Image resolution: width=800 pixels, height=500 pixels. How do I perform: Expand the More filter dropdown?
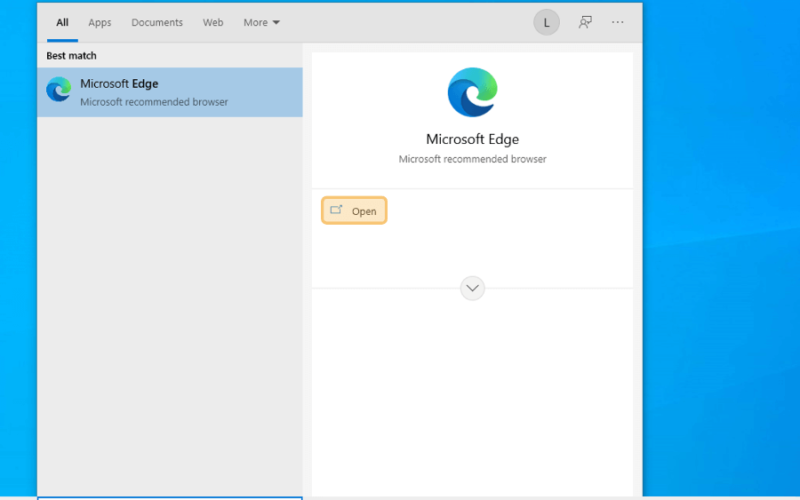pyautogui.click(x=261, y=22)
